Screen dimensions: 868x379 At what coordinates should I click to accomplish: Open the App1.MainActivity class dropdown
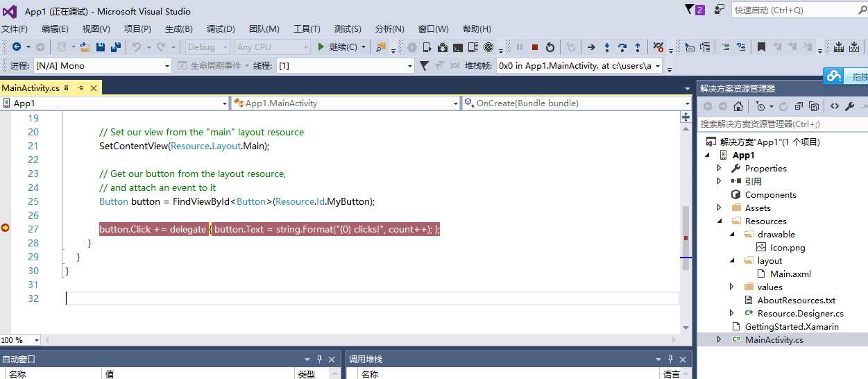345,103
